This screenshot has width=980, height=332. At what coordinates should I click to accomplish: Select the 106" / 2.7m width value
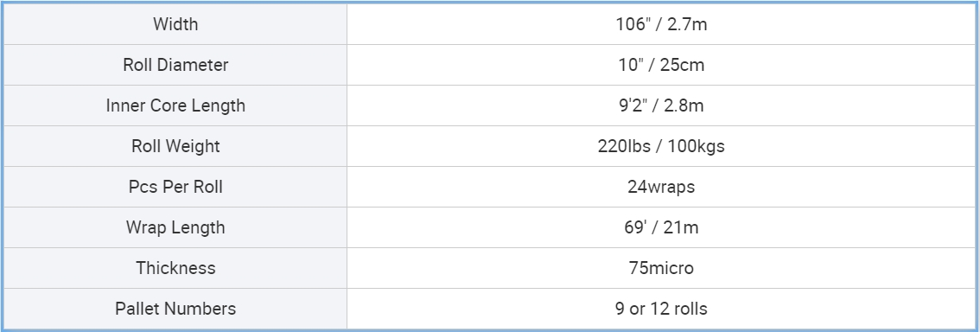coord(661,24)
